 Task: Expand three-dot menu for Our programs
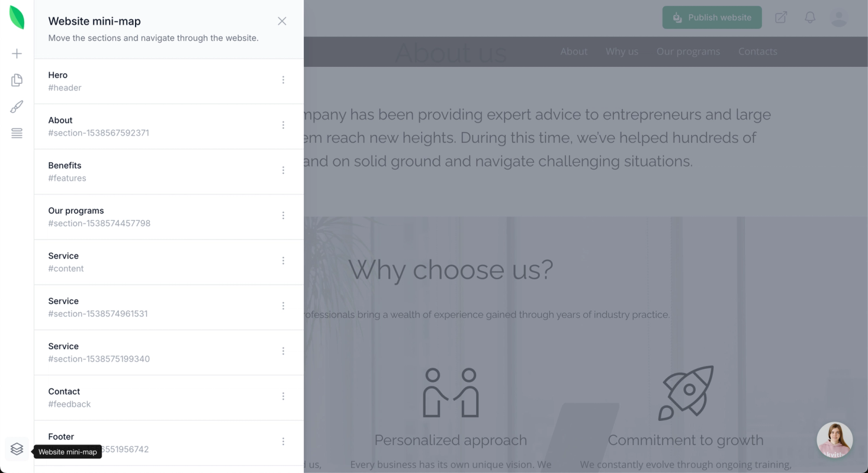point(283,215)
